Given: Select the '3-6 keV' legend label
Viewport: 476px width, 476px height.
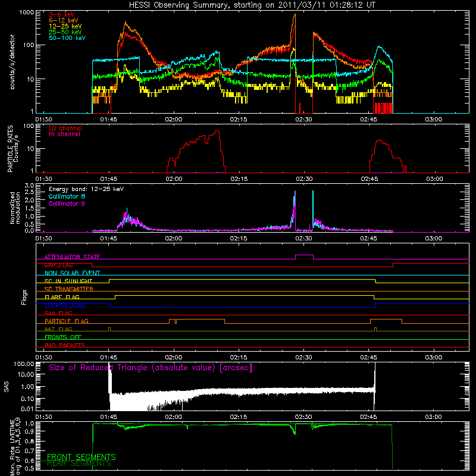Looking at the screenshot, I should [x=61, y=14].
